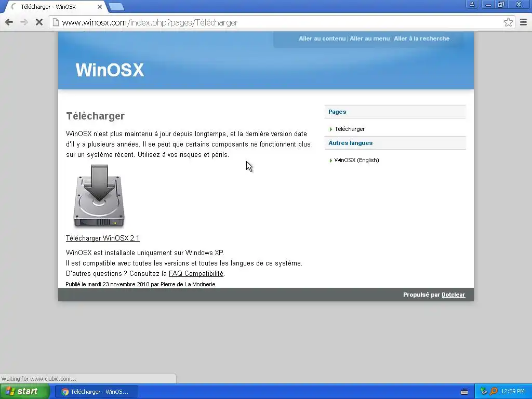Minimize the Chrome window
Screen dimensions: 532x399
click(488, 4)
